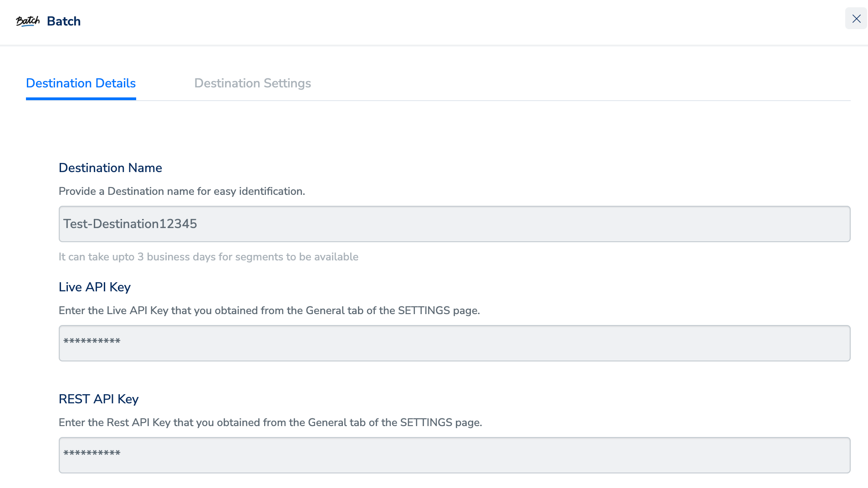Click into the REST API Key field

pyautogui.click(x=454, y=455)
